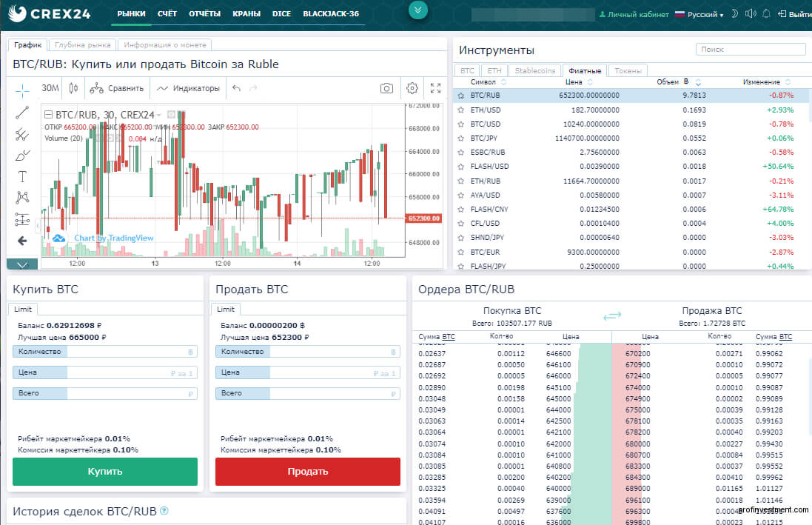Favorite the BTC/USD star

pos(461,124)
